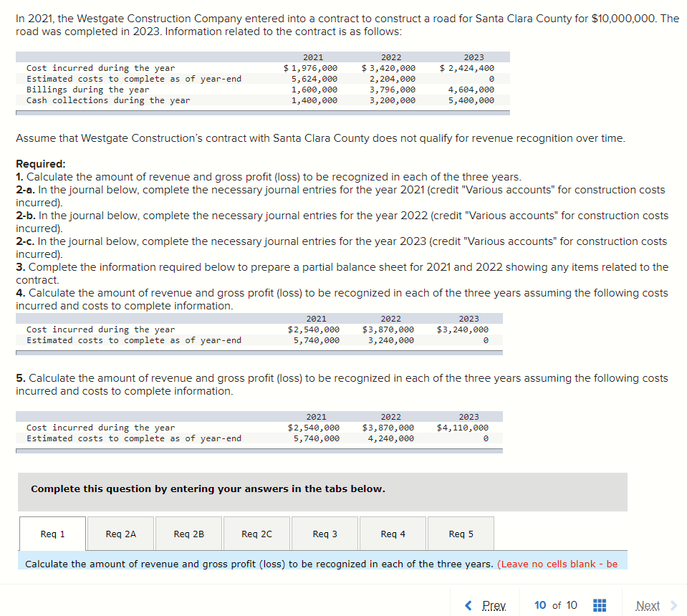Click the 2022 cost incurred value $3,420,000
This screenshot has width=687, height=616.
coord(388,68)
